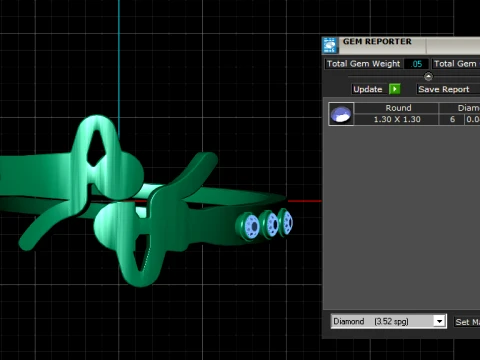Click the Round column header
The image size is (480, 360).
(397, 108)
